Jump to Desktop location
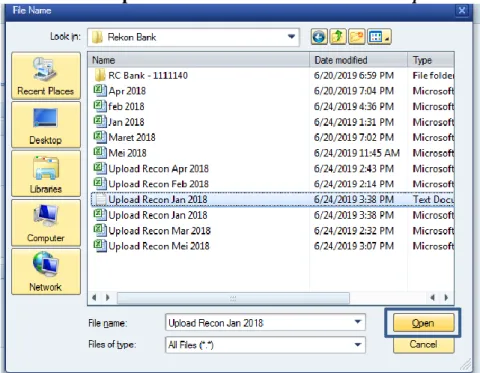 coord(46,125)
